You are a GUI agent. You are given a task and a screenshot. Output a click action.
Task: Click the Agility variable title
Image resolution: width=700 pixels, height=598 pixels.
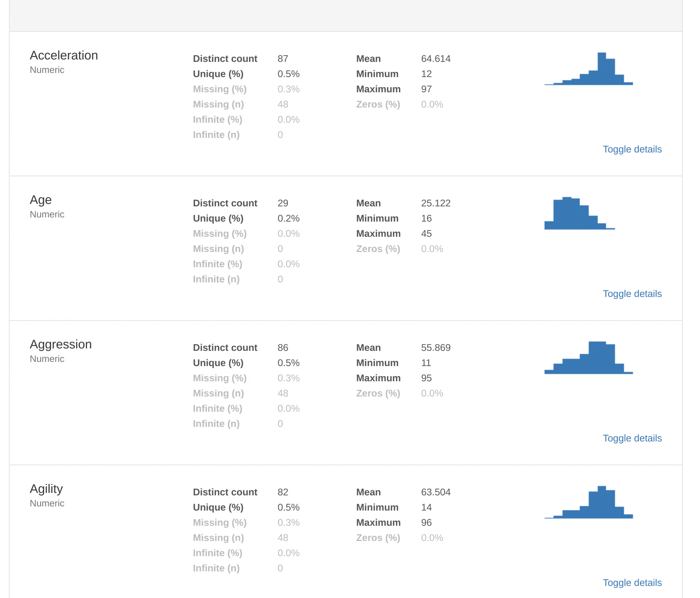pos(46,489)
